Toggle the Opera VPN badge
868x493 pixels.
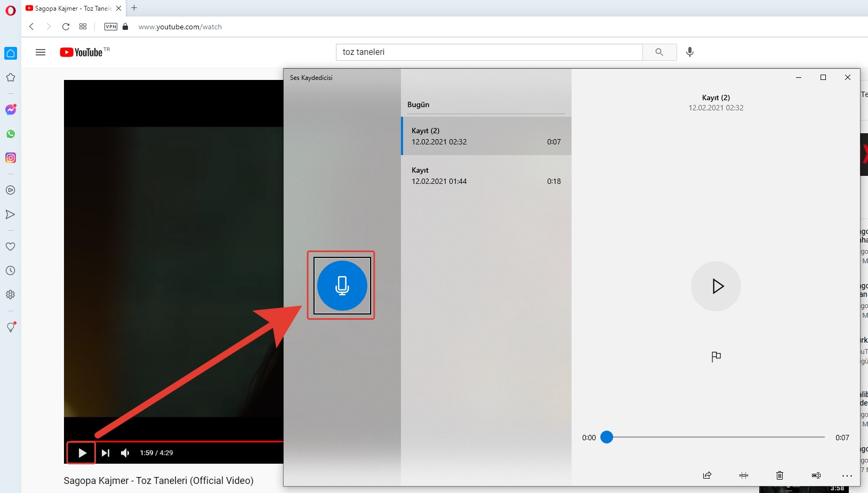(x=111, y=27)
